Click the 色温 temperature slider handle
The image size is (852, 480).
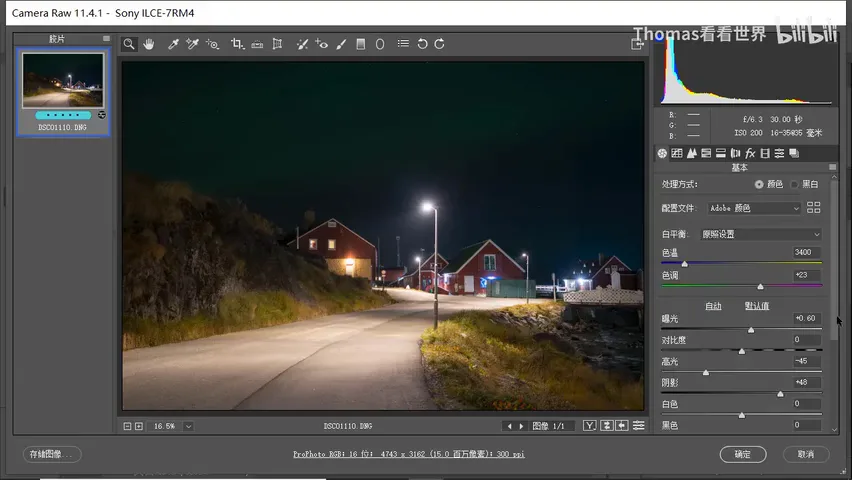pos(685,264)
